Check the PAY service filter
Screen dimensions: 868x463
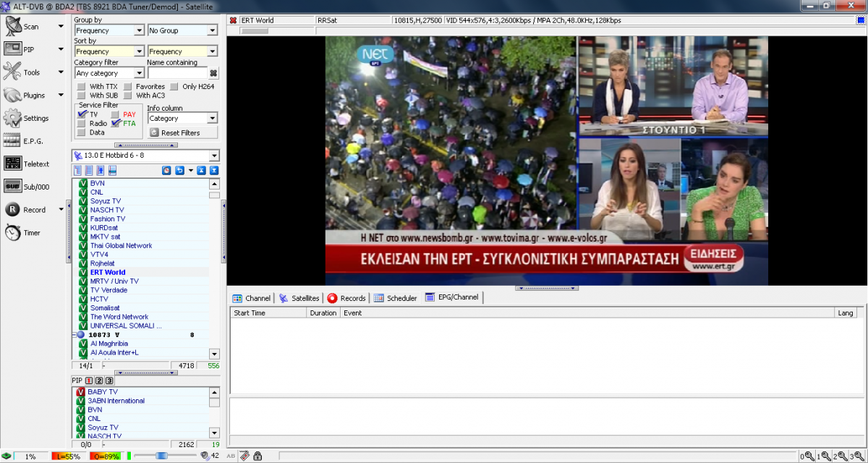[115, 114]
